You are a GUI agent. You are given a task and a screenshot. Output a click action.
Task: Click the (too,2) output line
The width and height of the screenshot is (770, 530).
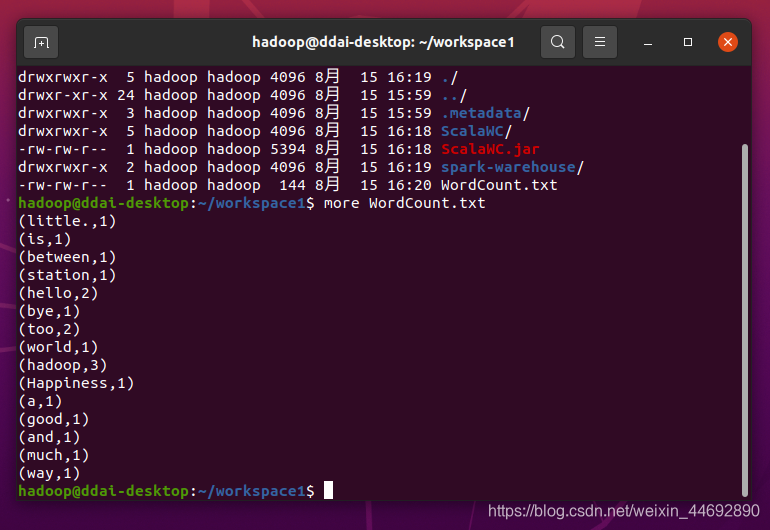[x=49, y=329]
